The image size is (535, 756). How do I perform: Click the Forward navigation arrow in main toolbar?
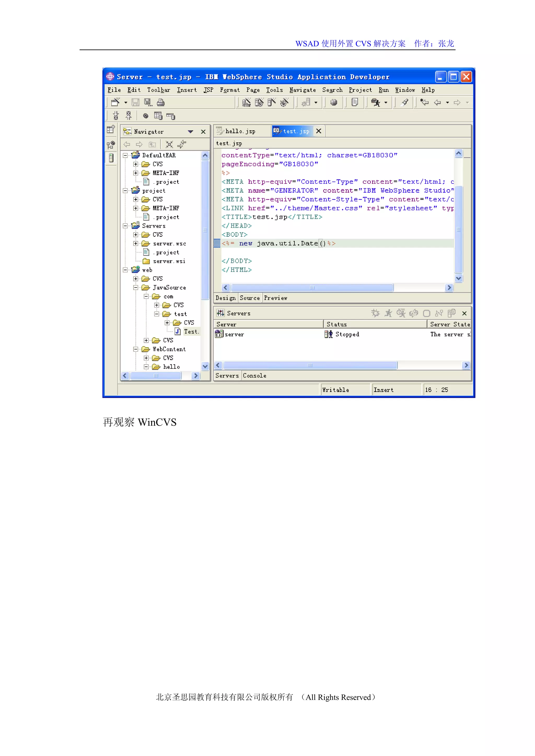(x=457, y=102)
